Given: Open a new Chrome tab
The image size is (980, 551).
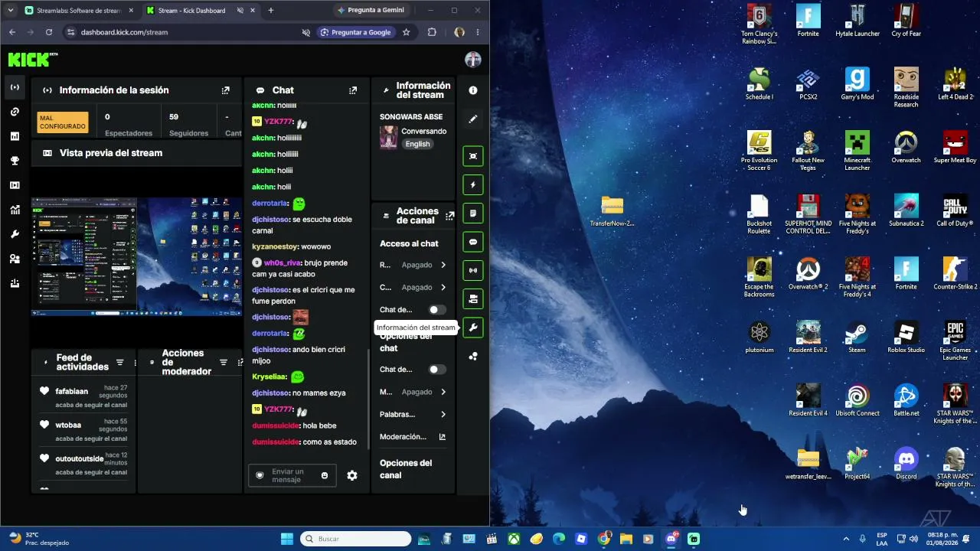Looking at the screenshot, I should point(270,11).
